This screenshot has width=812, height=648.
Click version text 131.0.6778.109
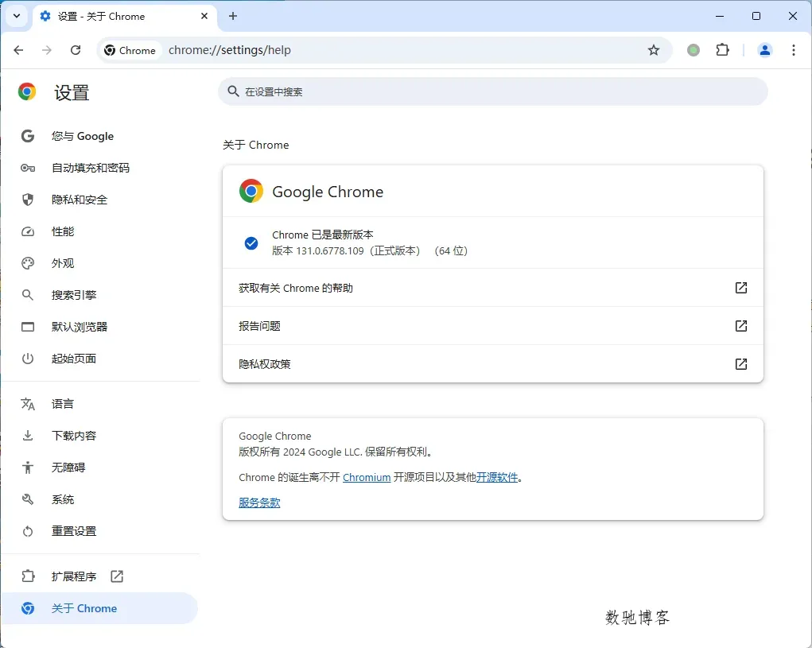(330, 251)
